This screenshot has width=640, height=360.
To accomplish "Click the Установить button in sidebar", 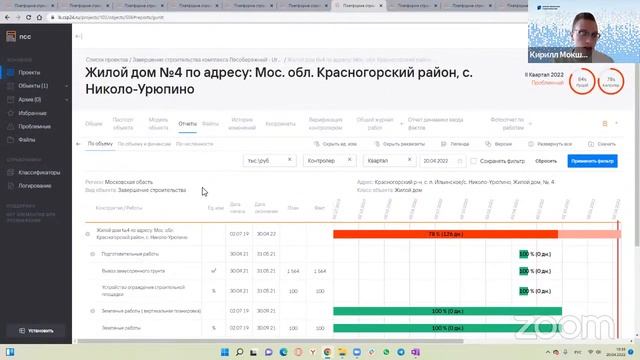I will tap(36, 331).
